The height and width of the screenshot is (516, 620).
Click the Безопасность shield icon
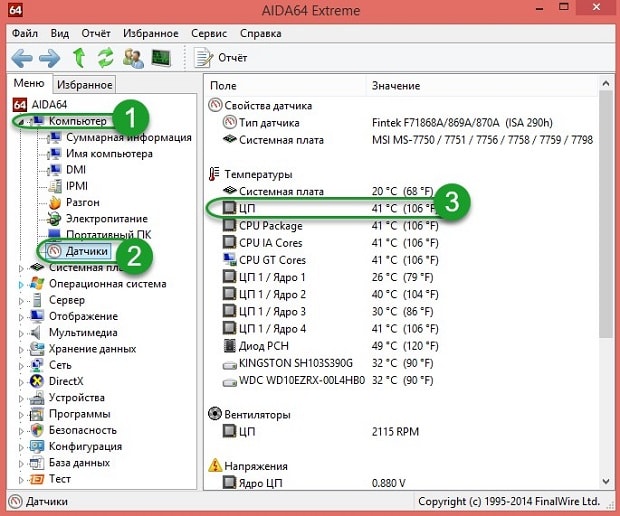pyautogui.click(x=37, y=430)
